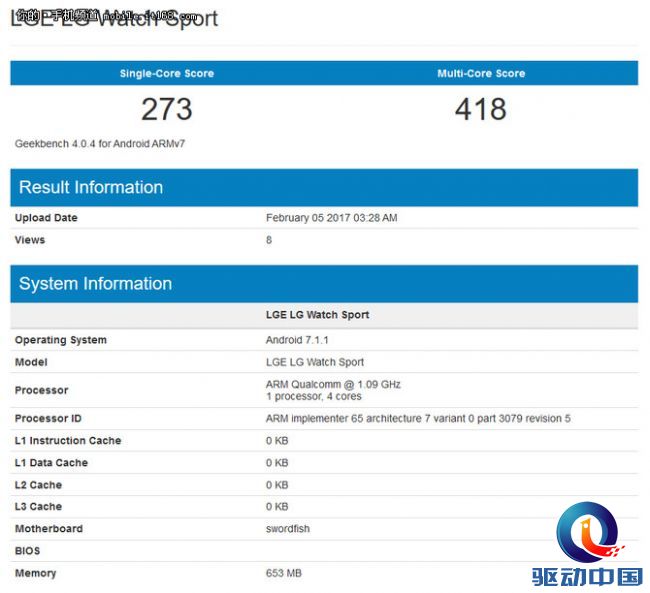The height and width of the screenshot is (593, 650).
Task: Click the Views label
Action: point(30,240)
